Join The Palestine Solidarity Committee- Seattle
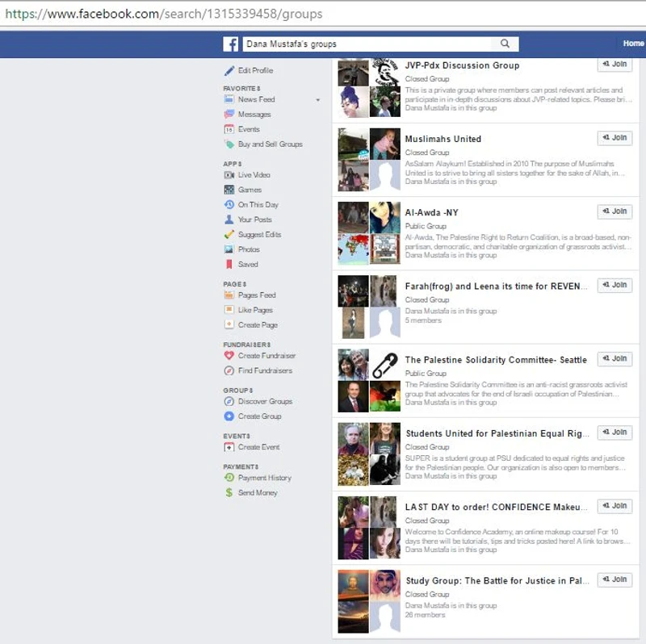 (x=615, y=358)
